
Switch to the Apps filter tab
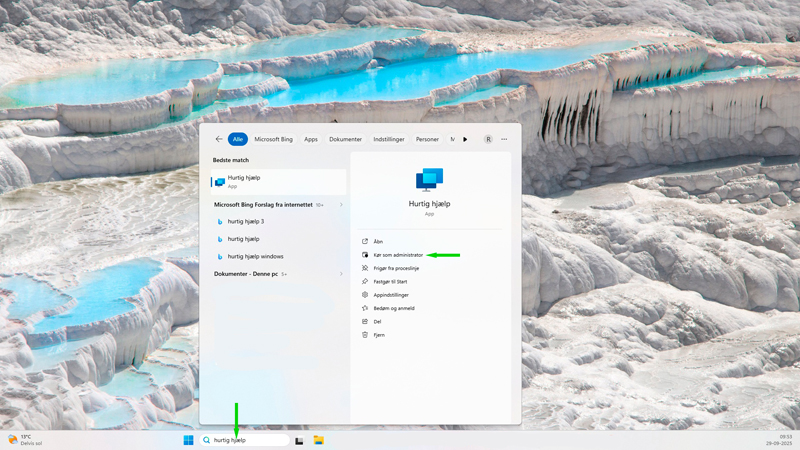coord(311,139)
